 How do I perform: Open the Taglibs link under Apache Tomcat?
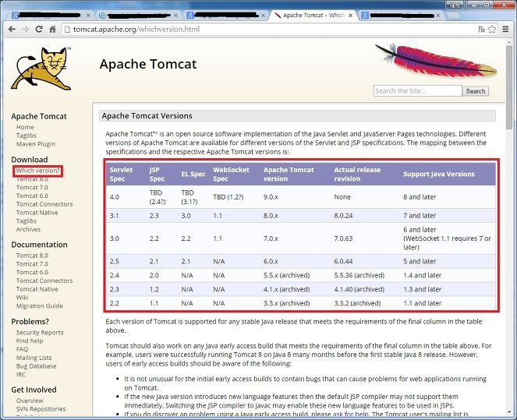point(27,136)
